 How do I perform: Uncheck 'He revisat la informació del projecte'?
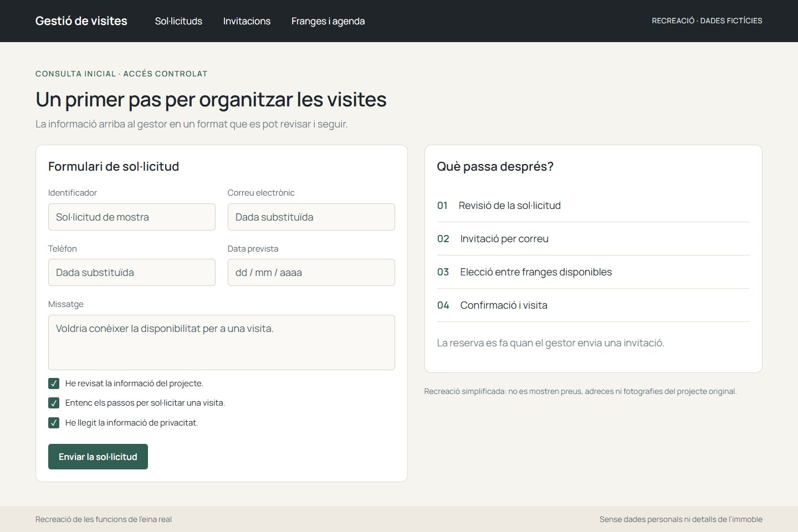(54, 383)
